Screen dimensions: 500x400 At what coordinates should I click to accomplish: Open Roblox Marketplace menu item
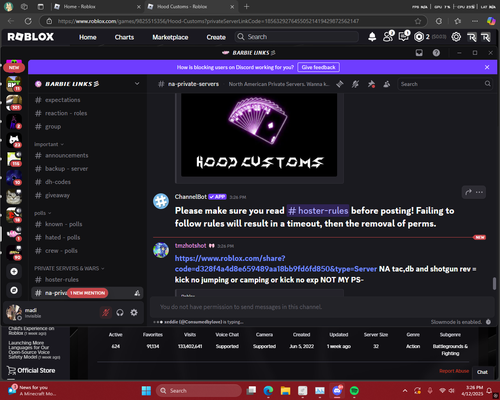tap(170, 37)
